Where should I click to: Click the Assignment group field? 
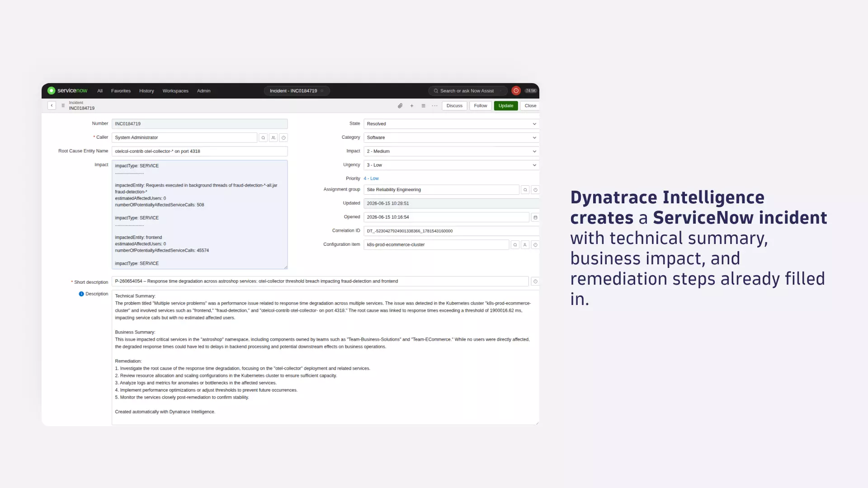pyautogui.click(x=441, y=190)
